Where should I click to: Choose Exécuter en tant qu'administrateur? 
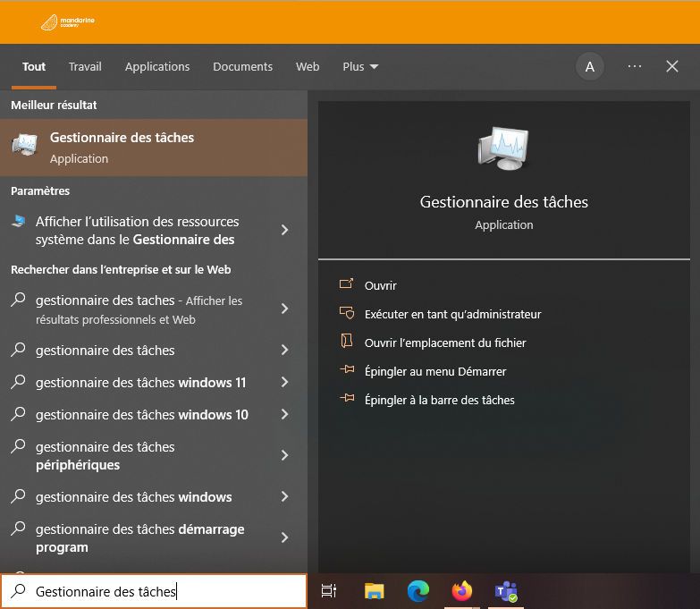452,314
